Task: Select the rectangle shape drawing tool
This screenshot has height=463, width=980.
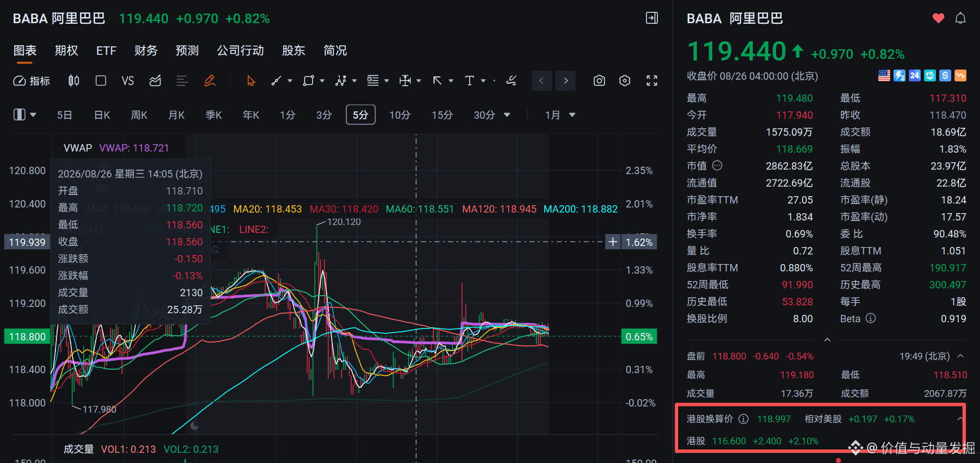Action: point(308,81)
